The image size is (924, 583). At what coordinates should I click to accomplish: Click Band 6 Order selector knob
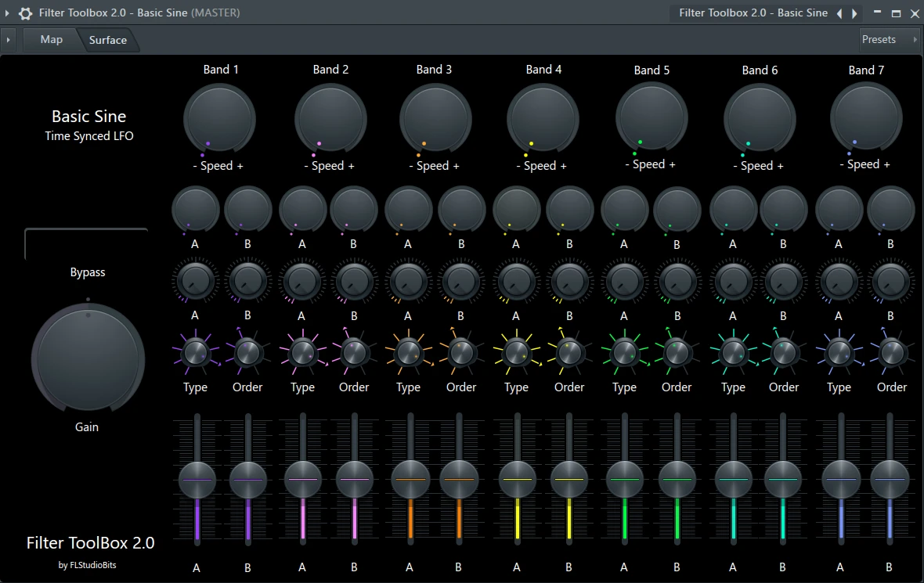coord(784,353)
